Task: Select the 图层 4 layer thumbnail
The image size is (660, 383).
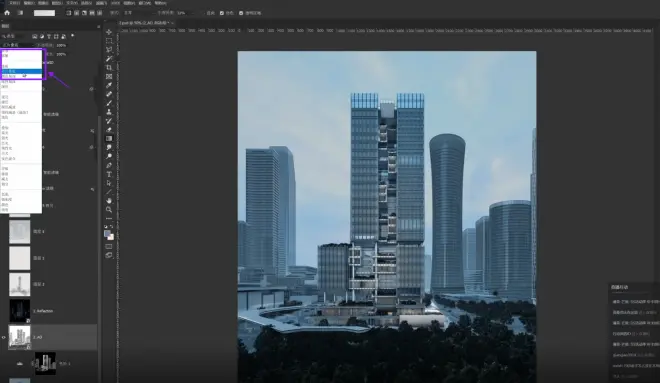Action: [x=20, y=232]
